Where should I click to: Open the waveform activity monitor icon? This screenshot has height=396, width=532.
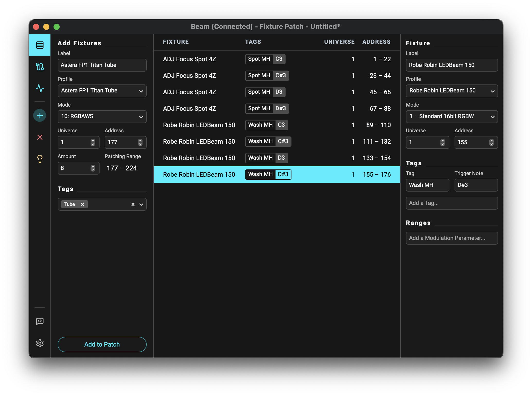coord(40,88)
